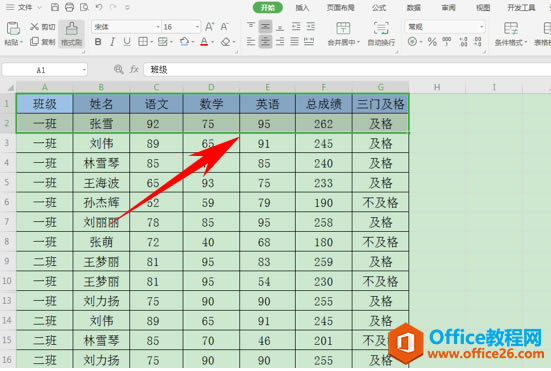The image size is (551, 371).
Task: Apply Distributed alignment icon
Action: 309,42
